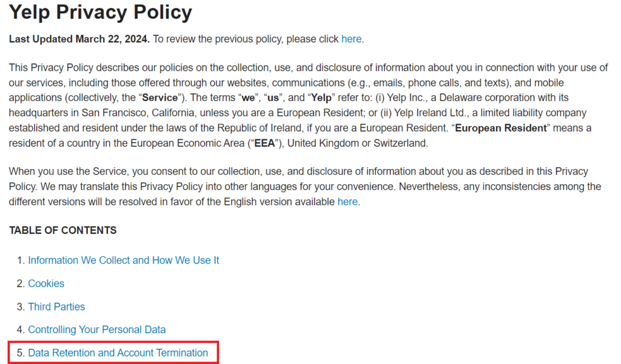Viewport: 621px width, 364px height.
Task: Follow the English version "here" link
Action: (347, 202)
